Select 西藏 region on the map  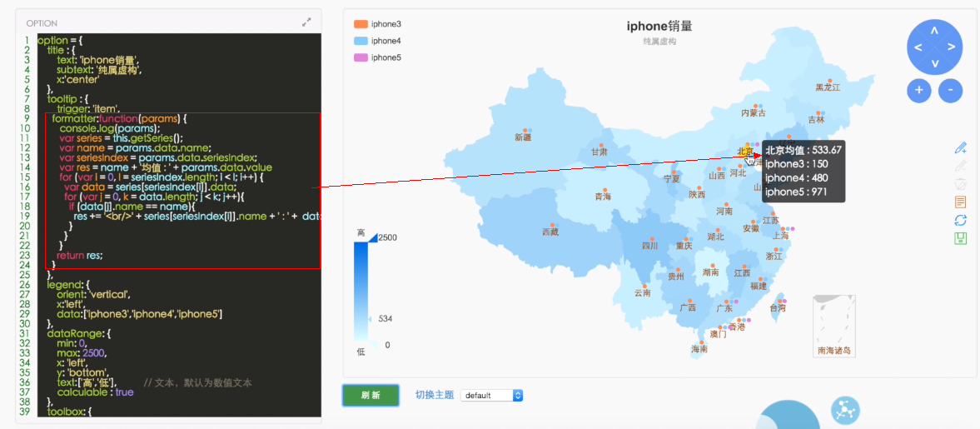coord(550,232)
